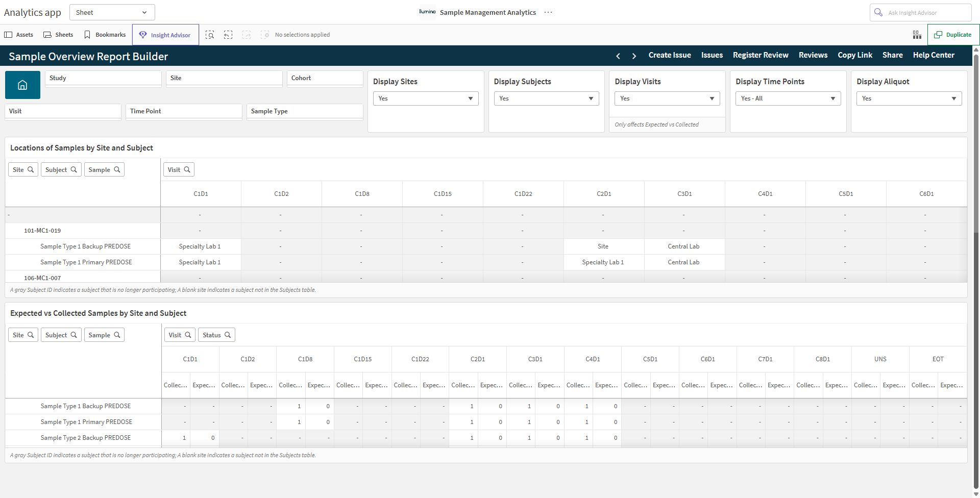Search Sample in Locations table

pos(104,169)
